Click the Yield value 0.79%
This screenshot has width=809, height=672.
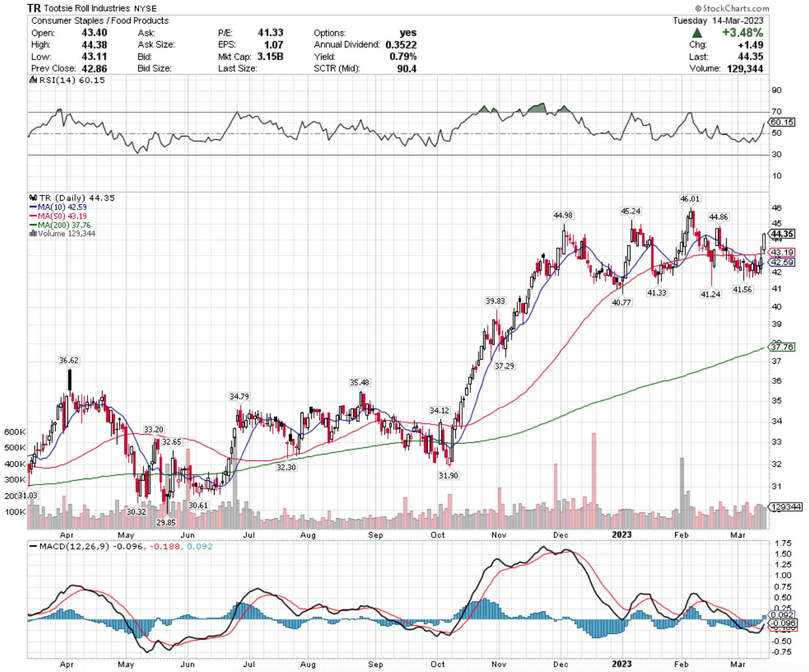point(403,57)
